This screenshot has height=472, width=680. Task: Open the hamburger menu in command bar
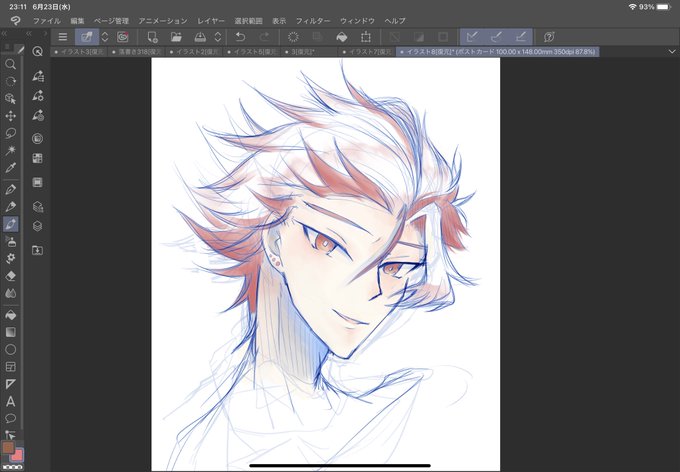tap(63, 37)
